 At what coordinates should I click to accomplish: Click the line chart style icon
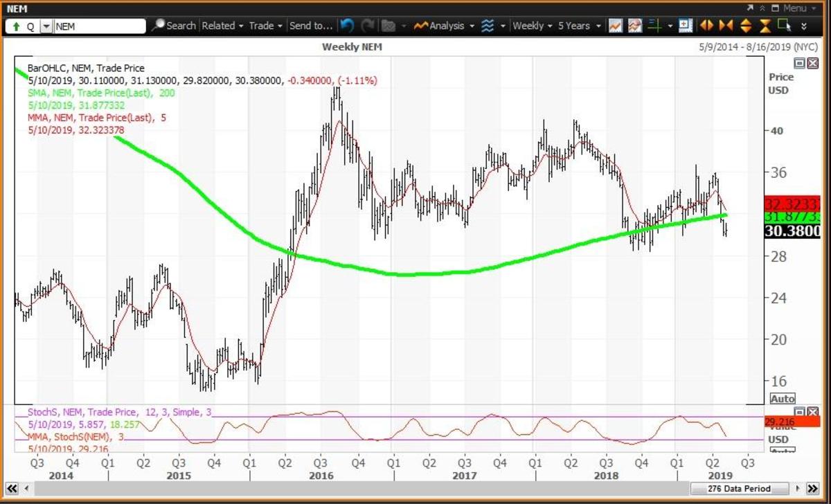pyautogui.click(x=615, y=26)
